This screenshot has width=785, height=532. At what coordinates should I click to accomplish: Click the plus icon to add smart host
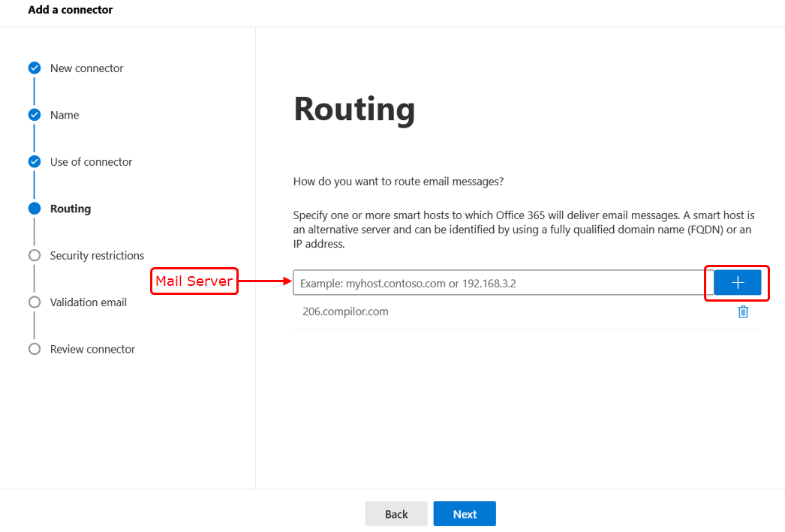pos(737,282)
